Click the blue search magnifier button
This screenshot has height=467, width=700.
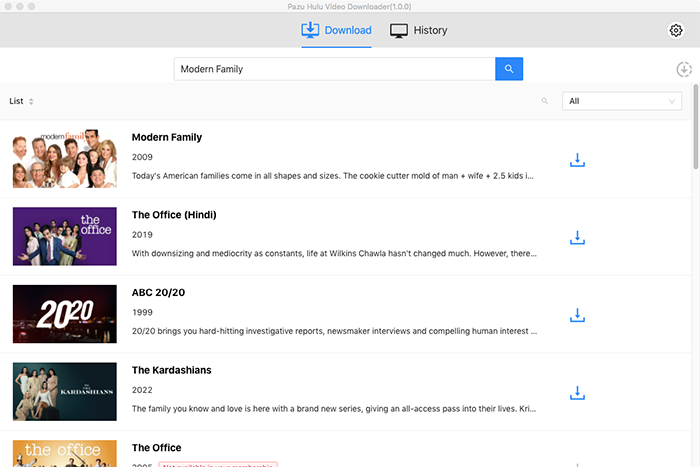pos(509,69)
